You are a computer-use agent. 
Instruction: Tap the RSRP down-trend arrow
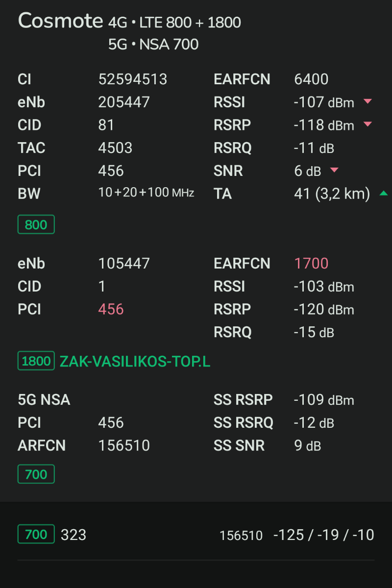pyautogui.click(x=367, y=124)
